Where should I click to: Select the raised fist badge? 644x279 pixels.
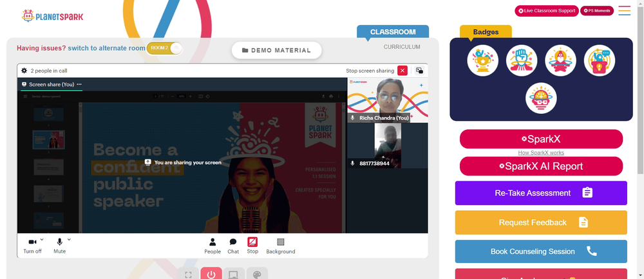[x=522, y=60]
